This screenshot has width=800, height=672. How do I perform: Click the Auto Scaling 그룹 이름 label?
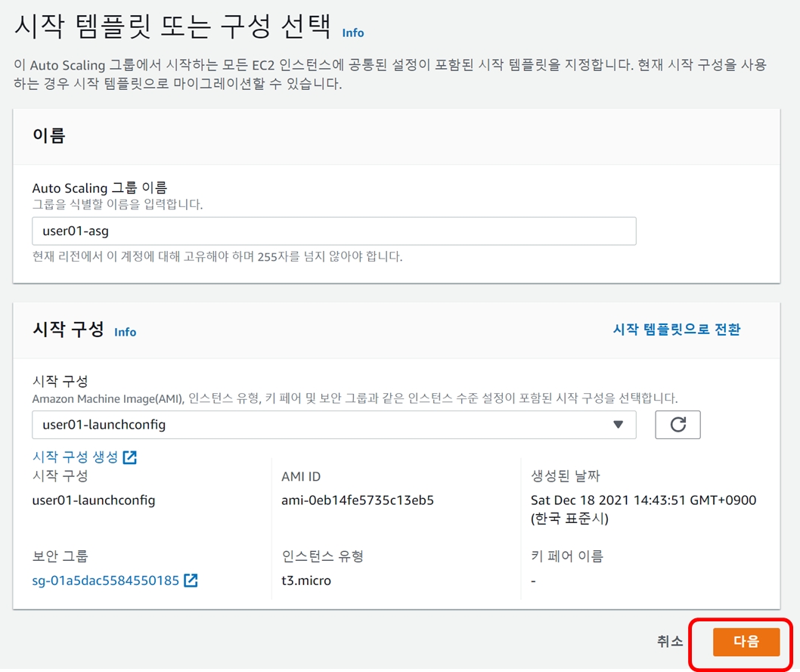coord(99,187)
